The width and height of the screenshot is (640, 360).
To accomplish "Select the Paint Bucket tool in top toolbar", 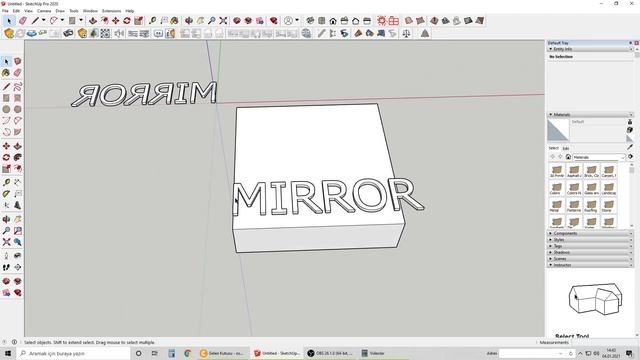I will click(x=175, y=20).
